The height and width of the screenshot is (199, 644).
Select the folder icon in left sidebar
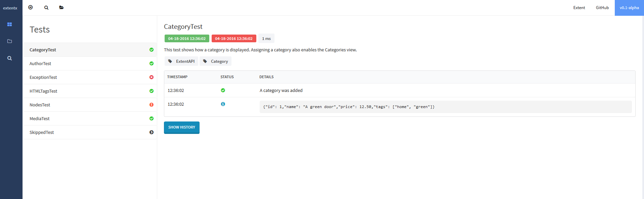(x=9, y=41)
